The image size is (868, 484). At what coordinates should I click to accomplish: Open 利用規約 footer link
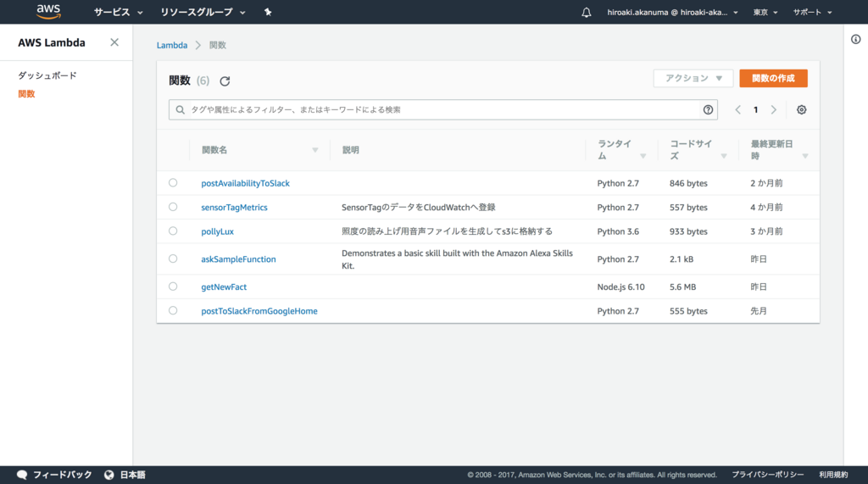[x=833, y=475]
